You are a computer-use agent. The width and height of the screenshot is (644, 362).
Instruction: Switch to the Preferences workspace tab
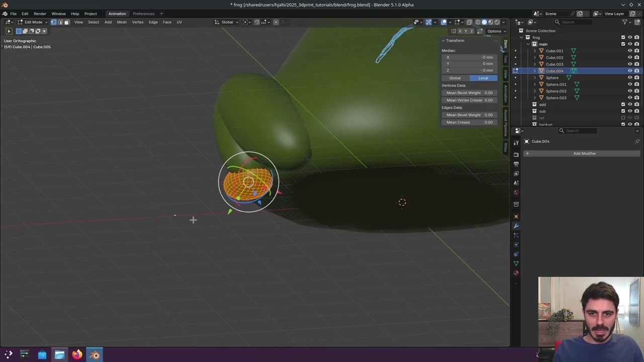[143, 14]
